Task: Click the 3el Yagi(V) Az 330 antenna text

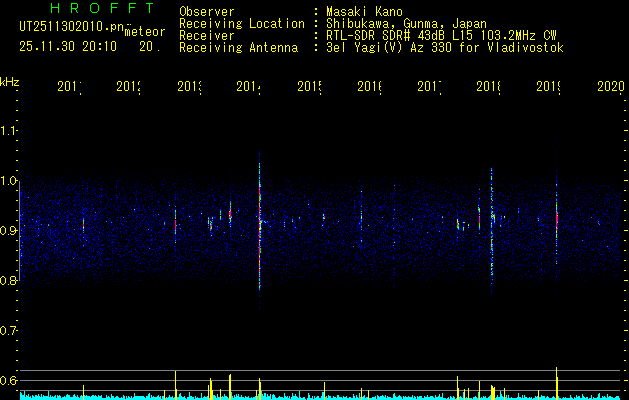Action: pos(445,48)
